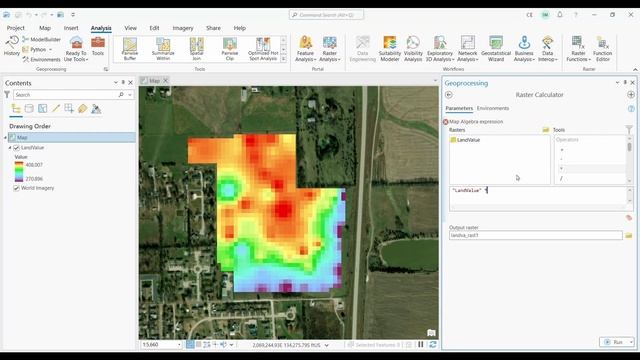Viewport: 640px width, 360px height.
Task: Open the Tools toolbox icon
Action: [98, 46]
